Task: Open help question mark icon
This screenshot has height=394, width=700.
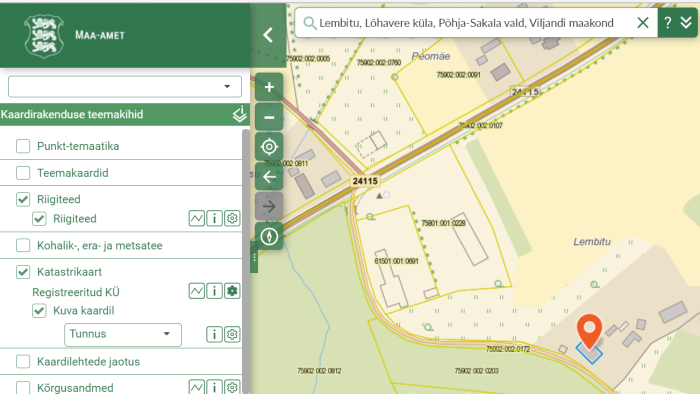Action: click(667, 22)
